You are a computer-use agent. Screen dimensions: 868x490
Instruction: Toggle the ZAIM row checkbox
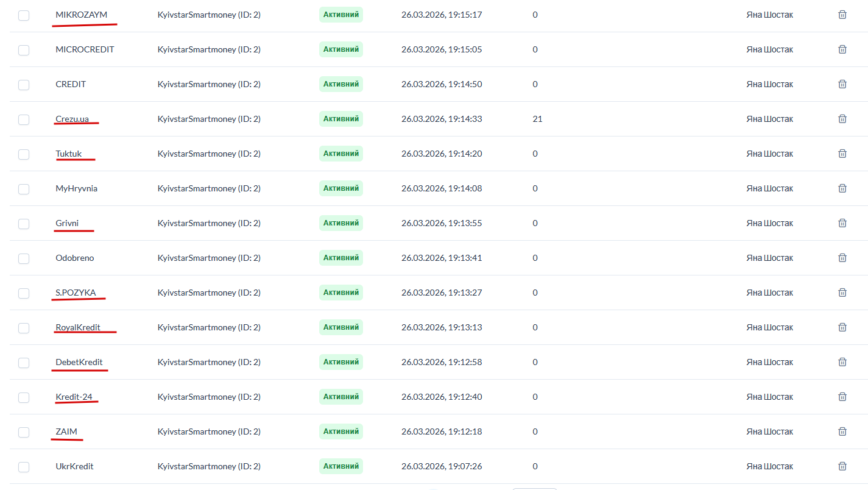[x=24, y=432]
